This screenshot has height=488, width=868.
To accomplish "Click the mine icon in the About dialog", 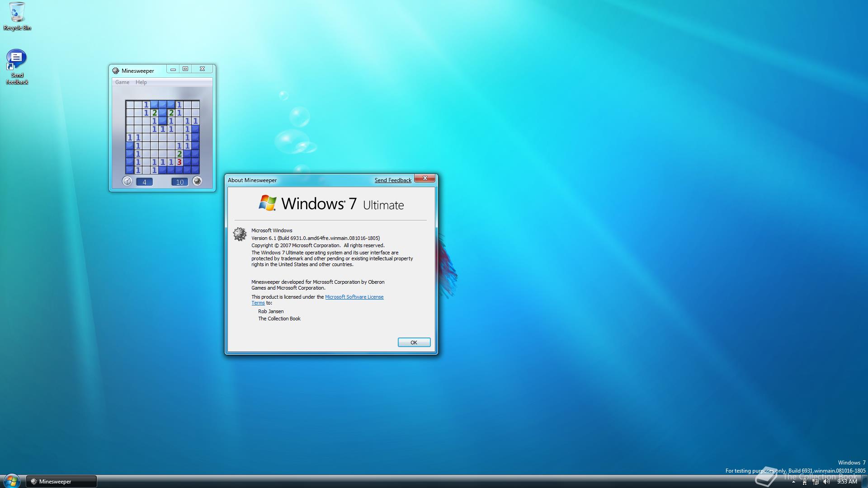I will point(240,234).
